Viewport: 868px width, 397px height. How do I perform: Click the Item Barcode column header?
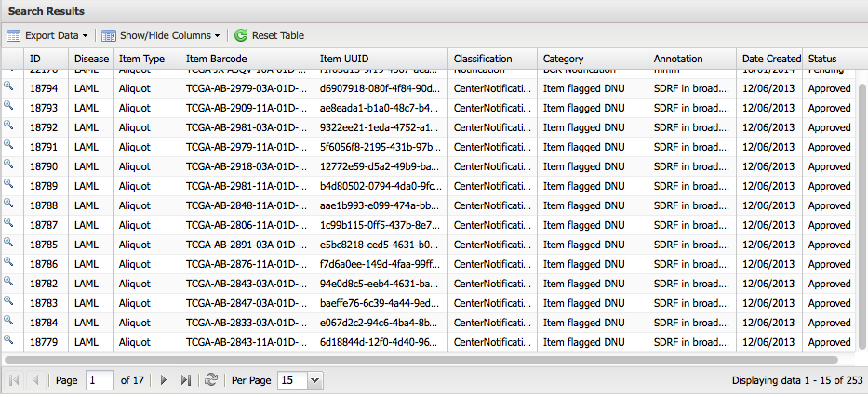coord(246,59)
